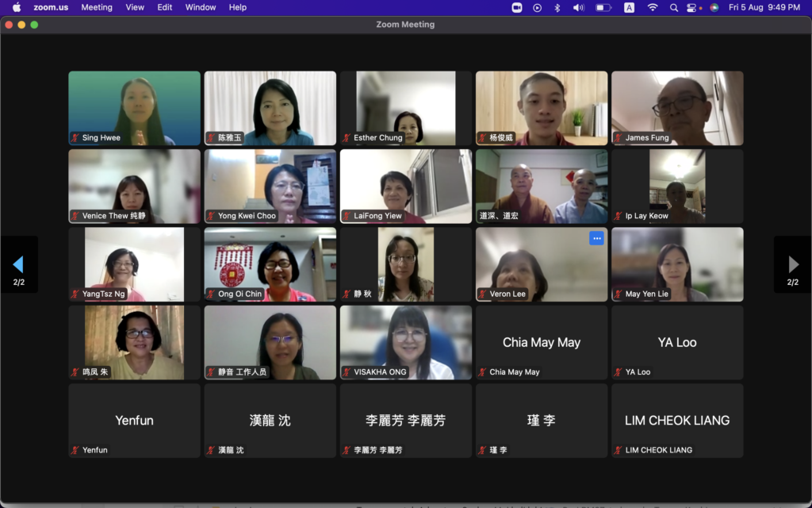Open the Bluetooth status menu

click(557, 7)
